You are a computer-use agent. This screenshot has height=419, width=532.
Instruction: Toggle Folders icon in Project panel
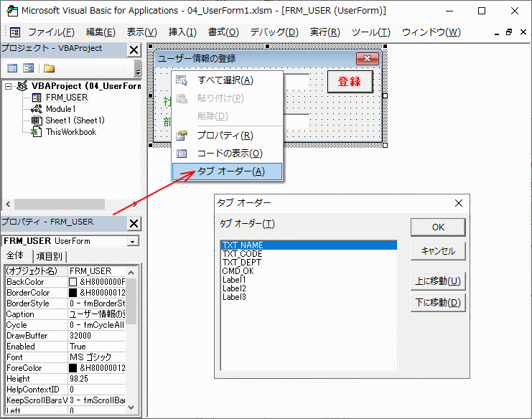point(49,68)
